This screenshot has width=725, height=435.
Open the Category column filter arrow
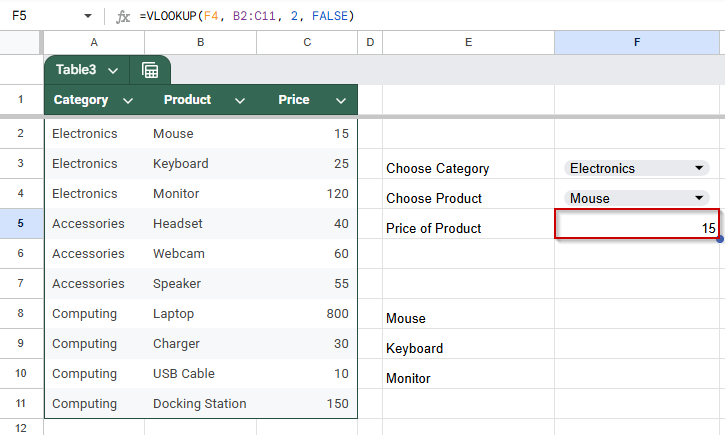tap(128, 100)
